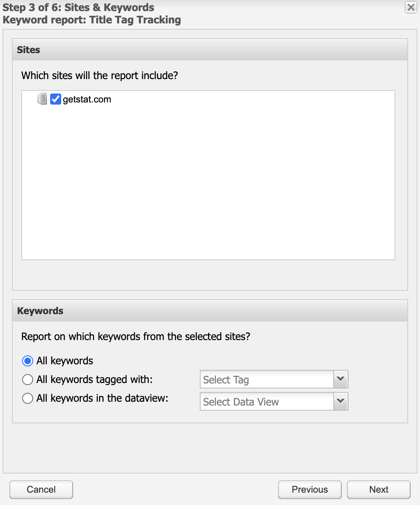Click the Step 3 of 6 heading
Image resolution: width=420 pixels, height=505 pixels.
(x=78, y=7)
